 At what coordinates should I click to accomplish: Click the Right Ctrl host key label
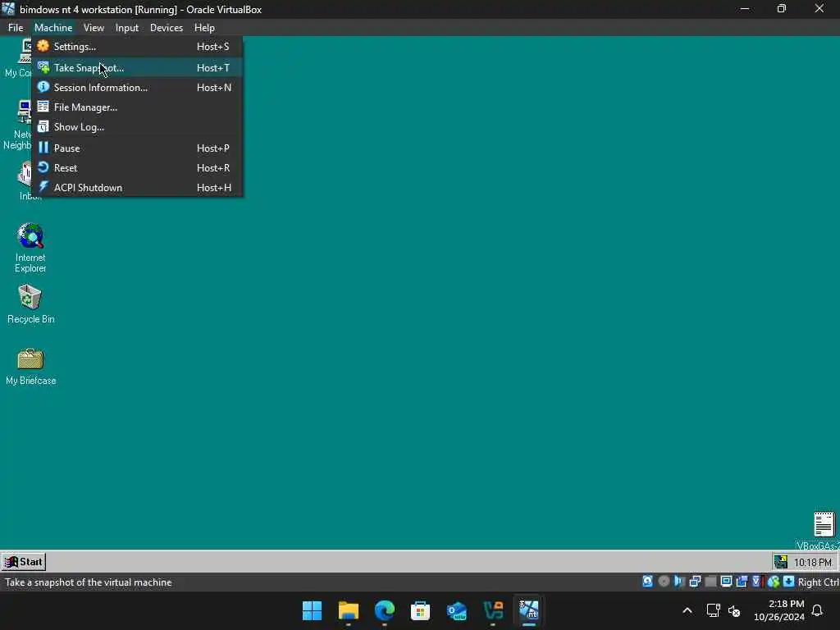coord(818,582)
